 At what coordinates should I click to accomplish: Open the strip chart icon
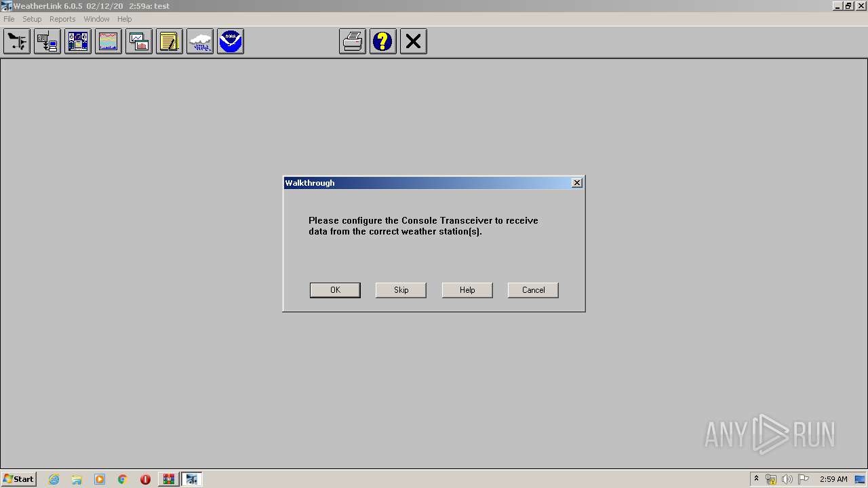pos(108,41)
